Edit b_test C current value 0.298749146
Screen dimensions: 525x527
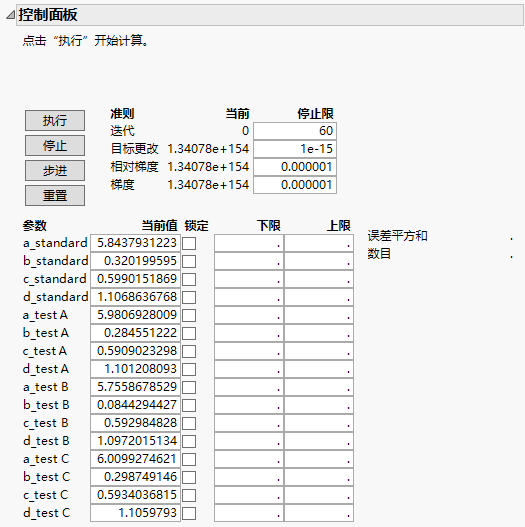(x=135, y=477)
